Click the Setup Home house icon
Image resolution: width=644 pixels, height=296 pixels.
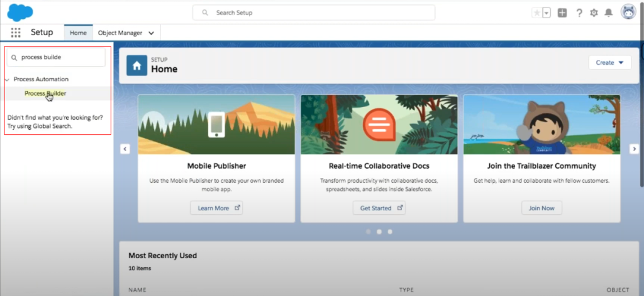pos(136,65)
